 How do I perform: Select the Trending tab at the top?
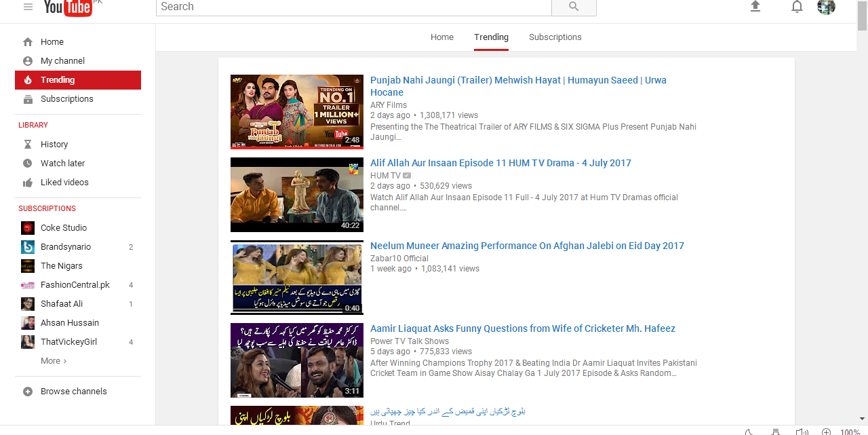tap(491, 37)
